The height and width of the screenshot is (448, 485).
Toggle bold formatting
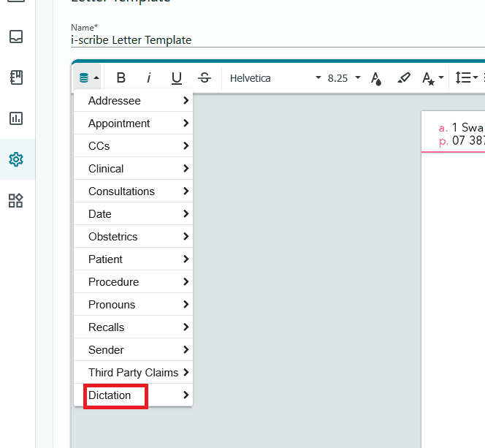121,77
